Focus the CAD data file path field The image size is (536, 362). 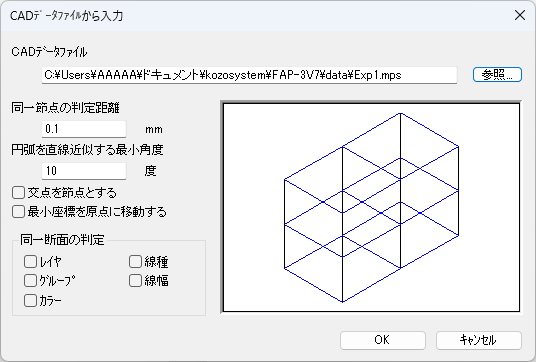point(250,75)
